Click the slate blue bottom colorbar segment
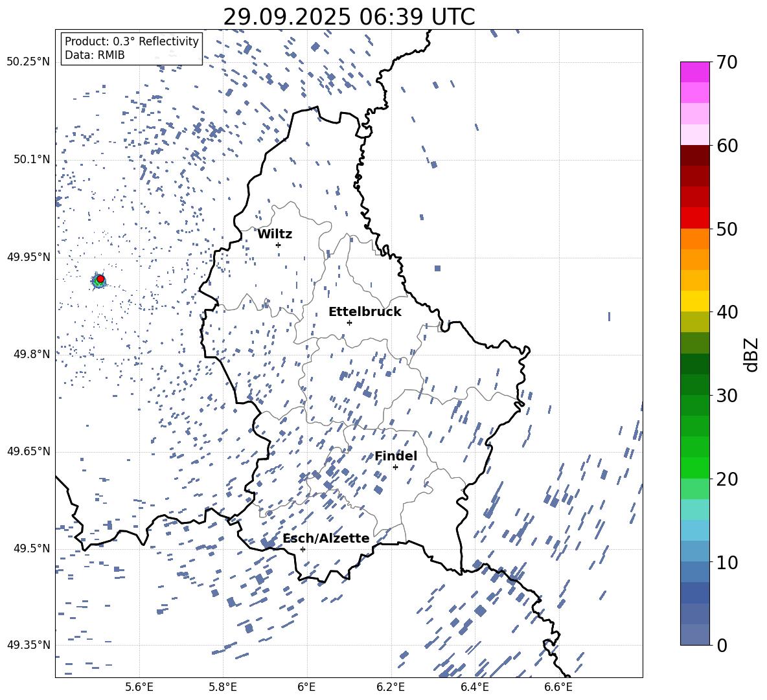 pos(694,635)
